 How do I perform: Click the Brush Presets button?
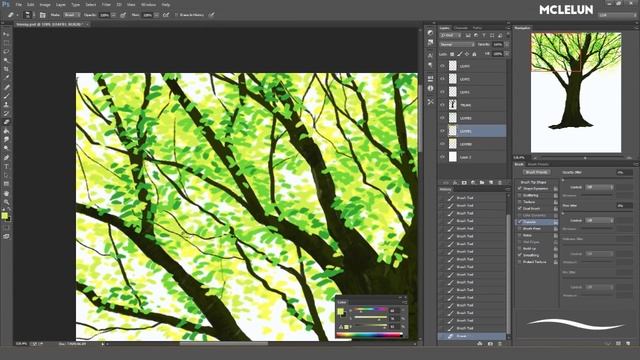pos(536,172)
